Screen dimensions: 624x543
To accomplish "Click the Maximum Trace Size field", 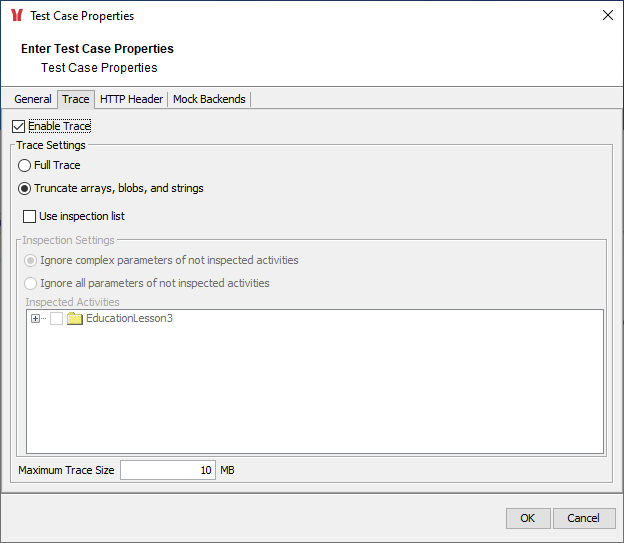I will (x=167, y=470).
